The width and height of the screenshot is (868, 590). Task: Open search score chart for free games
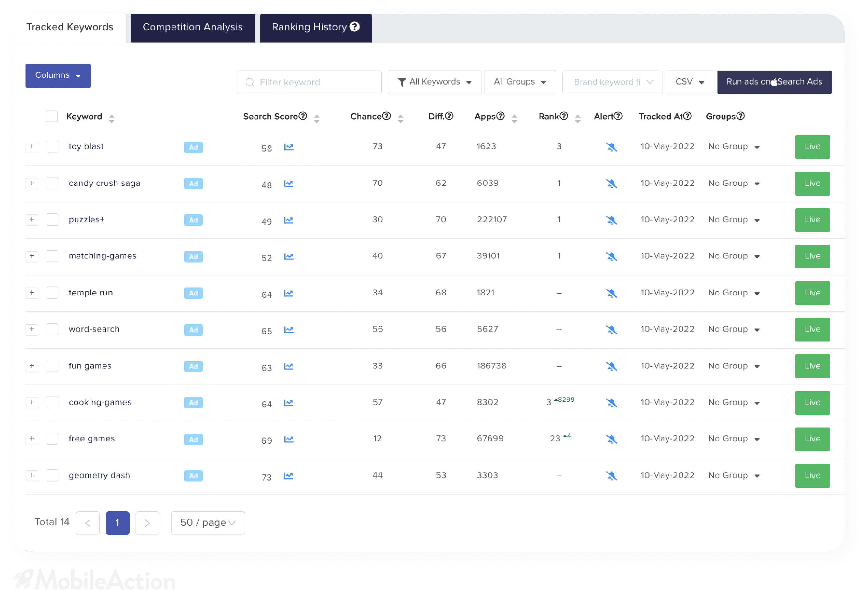[289, 439]
